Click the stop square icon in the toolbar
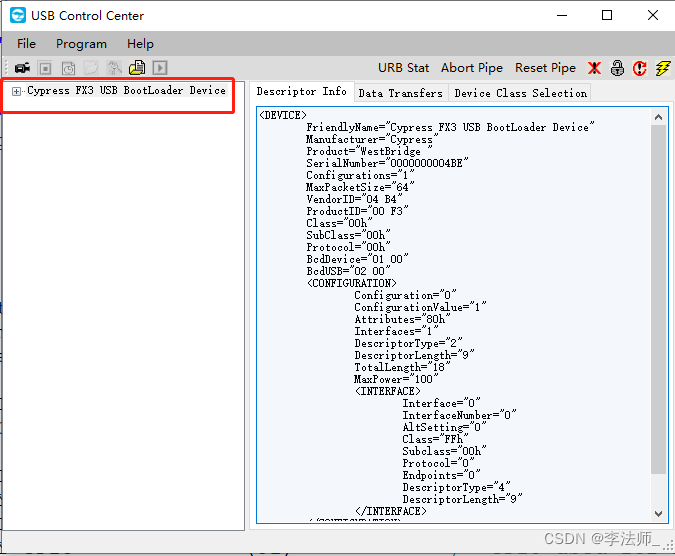675x556 pixels. [45, 68]
